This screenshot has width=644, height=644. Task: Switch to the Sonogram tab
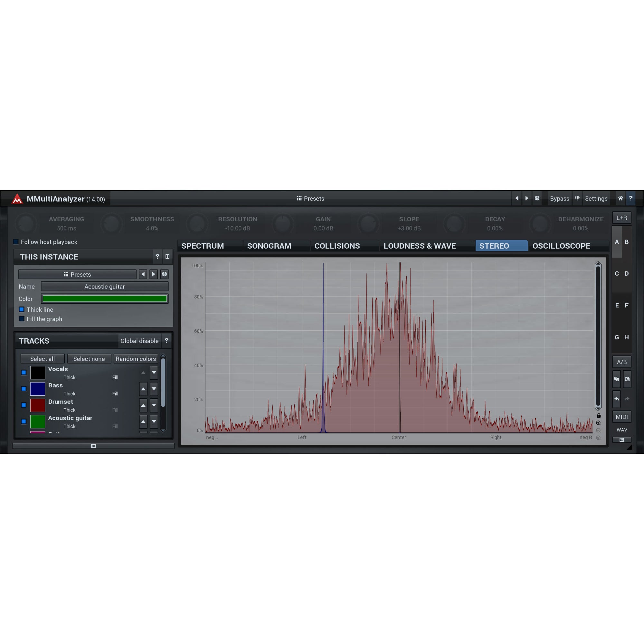point(276,246)
